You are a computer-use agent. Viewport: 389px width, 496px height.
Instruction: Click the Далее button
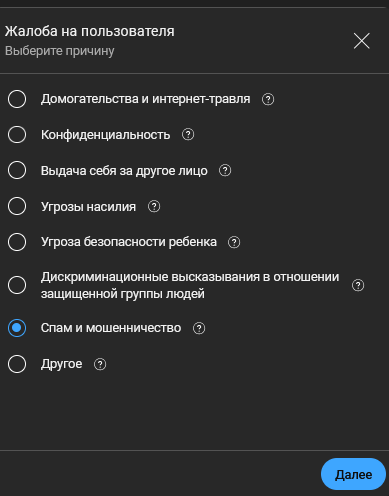point(353,474)
